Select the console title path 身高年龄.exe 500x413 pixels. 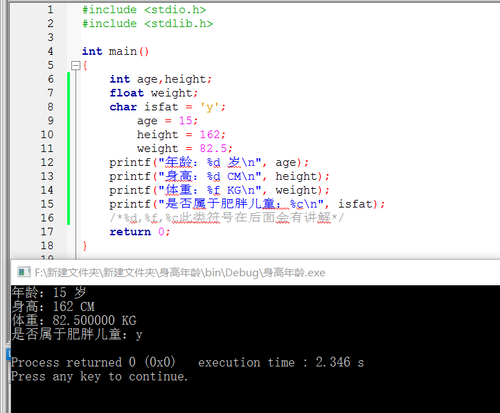click(180, 273)
